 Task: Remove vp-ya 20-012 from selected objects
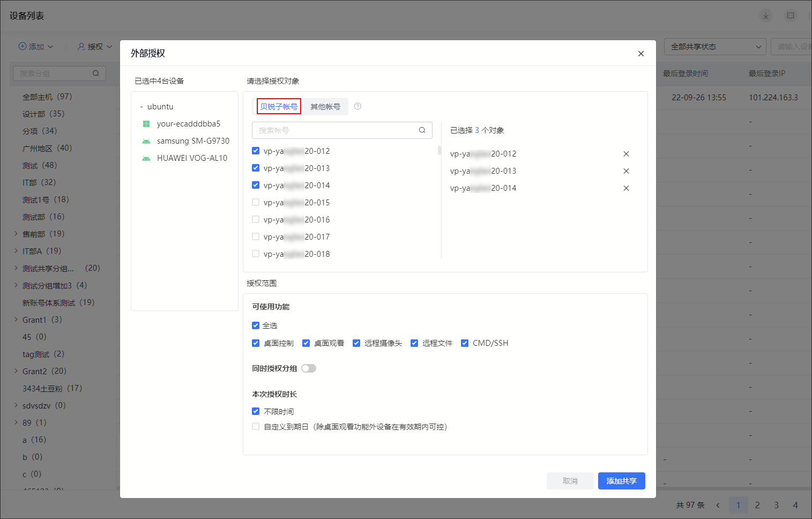click(626, 154)
